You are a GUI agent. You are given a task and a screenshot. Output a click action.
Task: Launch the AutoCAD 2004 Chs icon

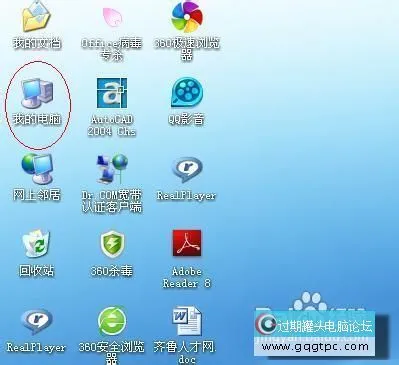[x=112, y=93]
